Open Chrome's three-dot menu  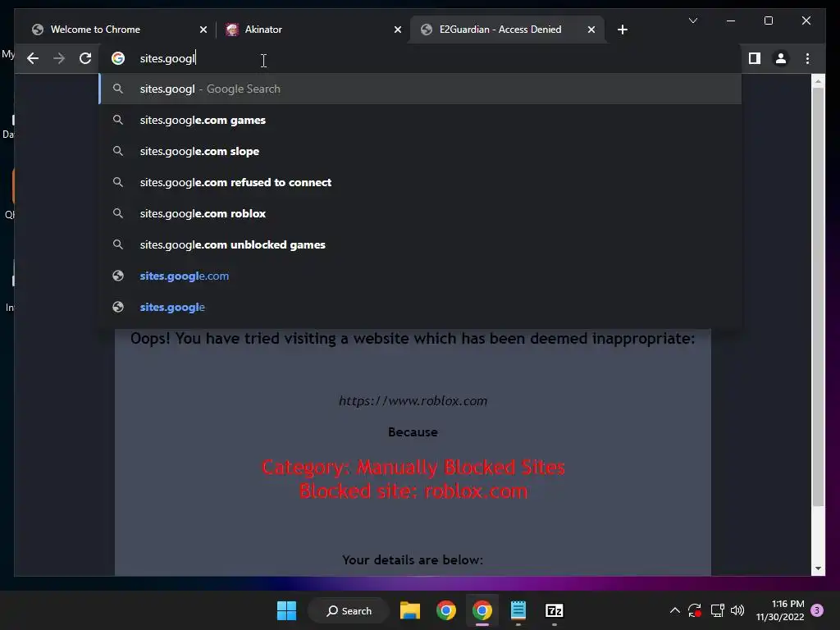pos(807,58)
